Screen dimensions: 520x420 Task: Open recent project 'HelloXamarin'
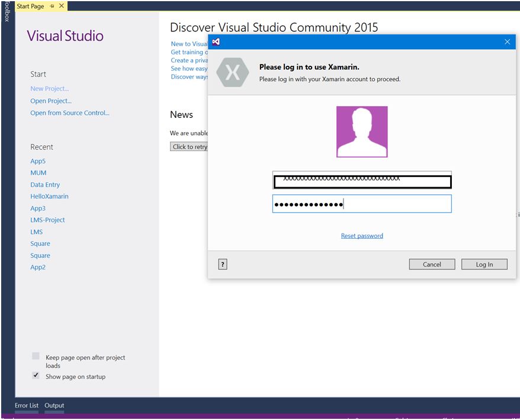49,196
